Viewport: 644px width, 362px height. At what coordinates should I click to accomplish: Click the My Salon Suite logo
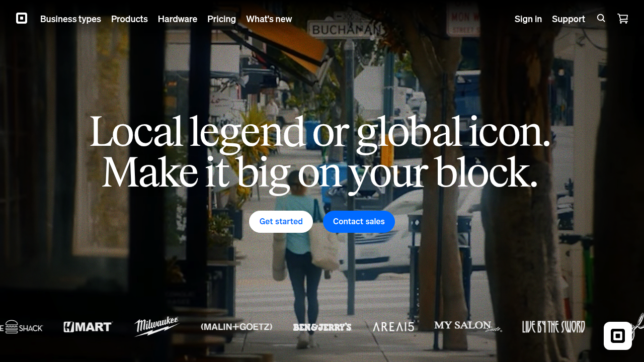pos(468,326)
